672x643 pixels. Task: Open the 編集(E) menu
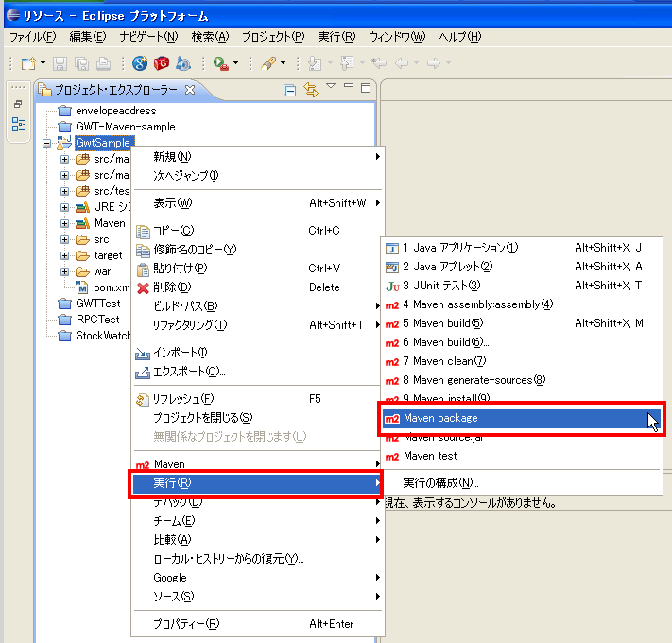pos(88,37)
